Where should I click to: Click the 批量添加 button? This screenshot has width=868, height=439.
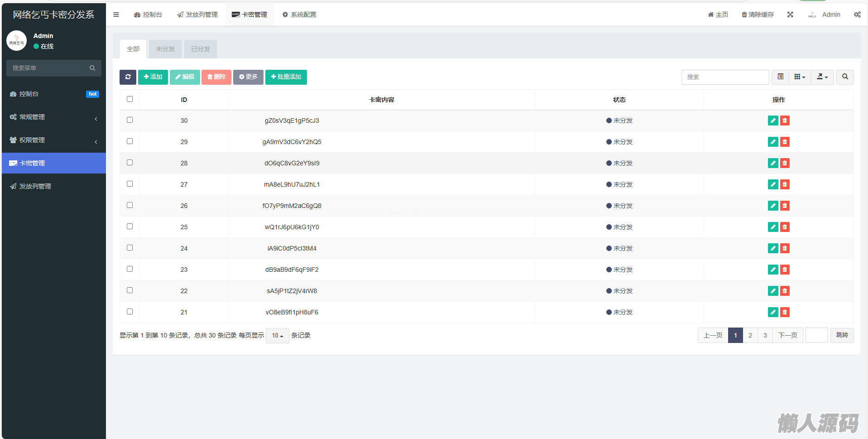click(x=286, y=77)
